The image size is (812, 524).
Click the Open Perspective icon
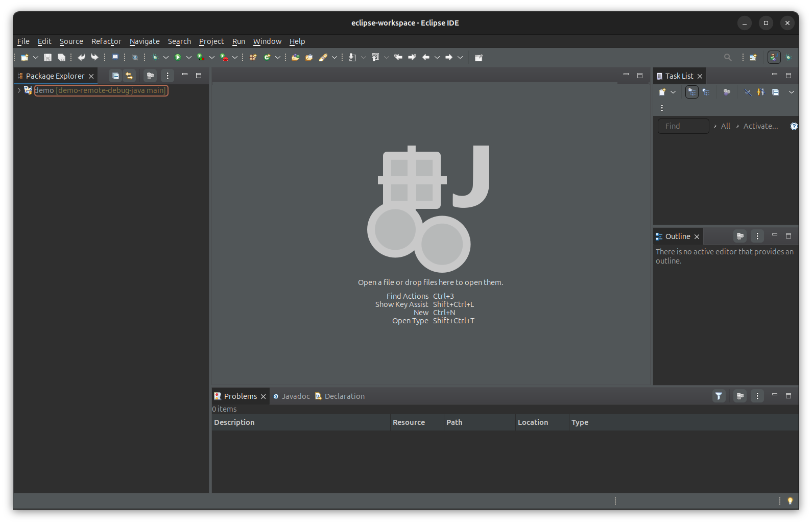point(753,57)
